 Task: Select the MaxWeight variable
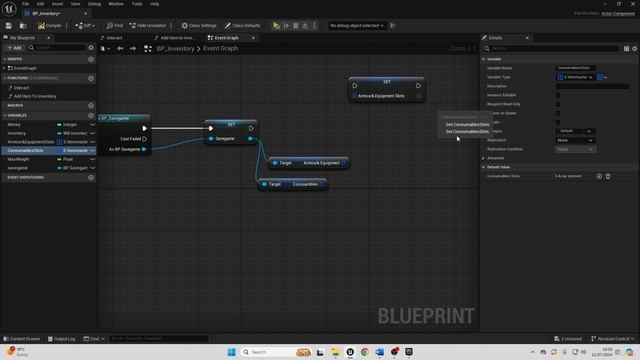point(18,159)
